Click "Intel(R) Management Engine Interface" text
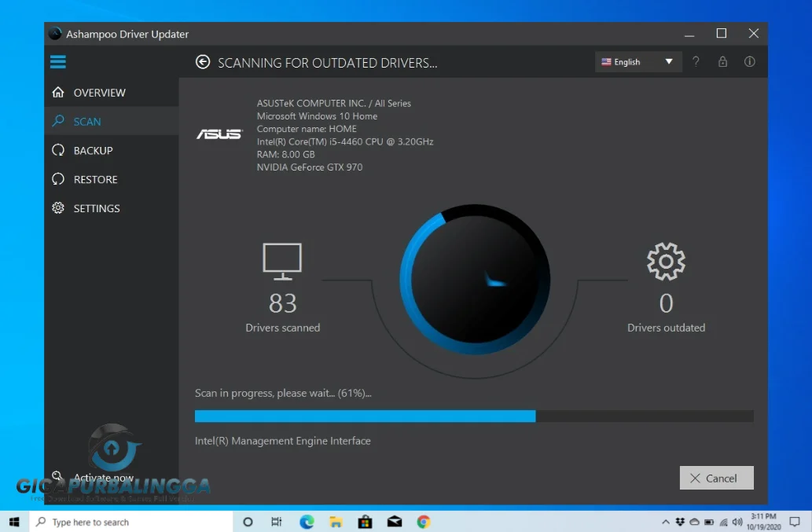 point(283,441)
